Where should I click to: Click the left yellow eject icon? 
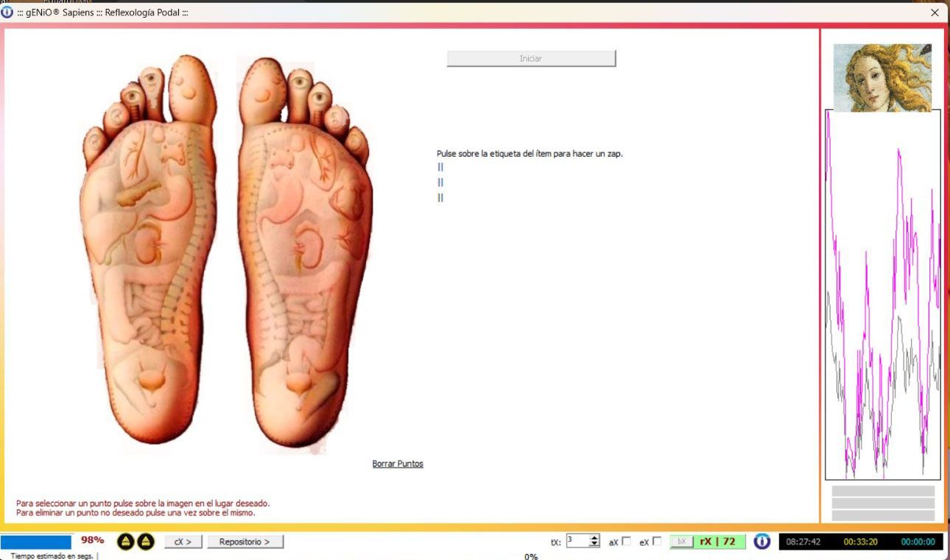[x=126, y=542]
